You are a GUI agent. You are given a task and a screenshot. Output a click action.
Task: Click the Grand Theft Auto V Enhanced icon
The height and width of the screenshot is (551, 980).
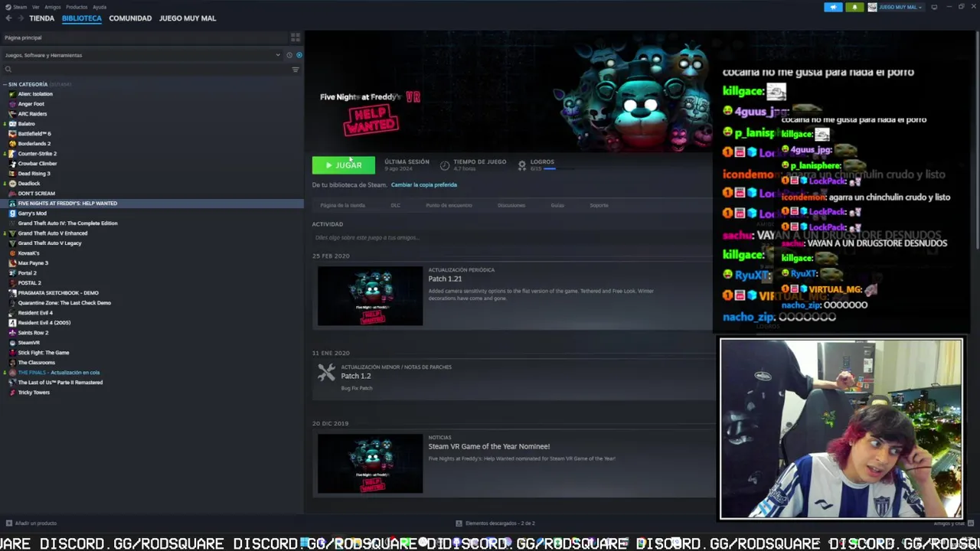click(x=12, y=233)
